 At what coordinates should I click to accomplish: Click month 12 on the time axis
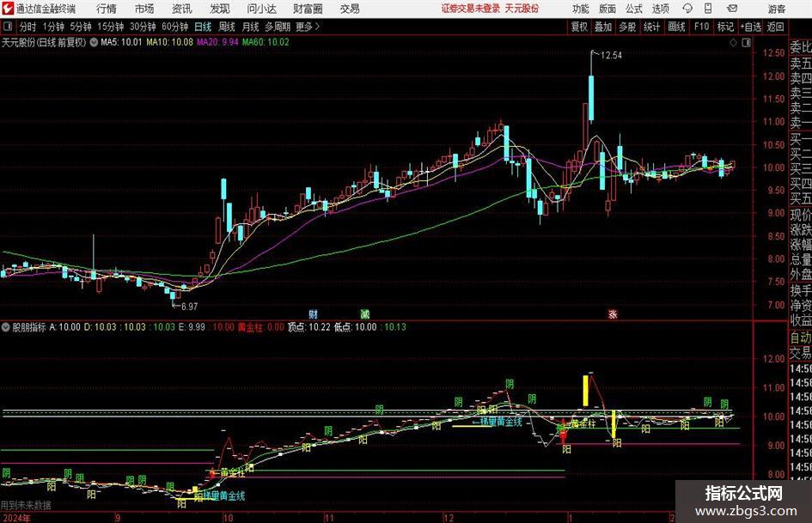coord(449,518)
